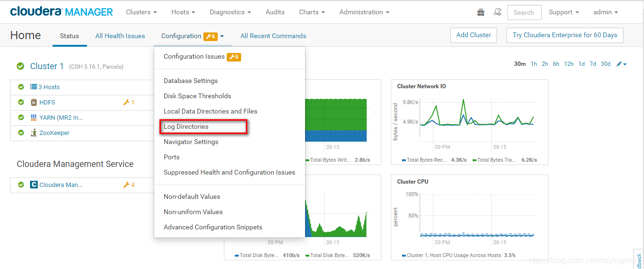Viewport: 644px width, 269px height.
Task: Set chart time range to 7d
Action: [592, 64]
